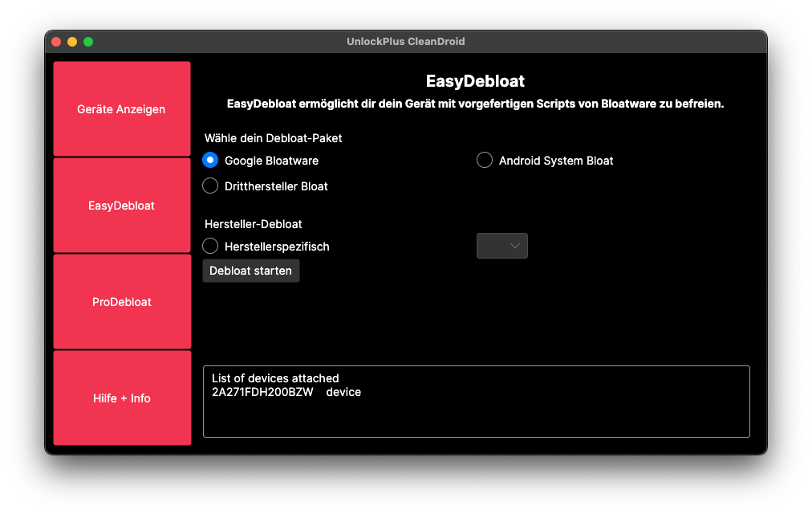Maximize the window using the green button
The image size is (812, 514).
(x=88, y=42)
